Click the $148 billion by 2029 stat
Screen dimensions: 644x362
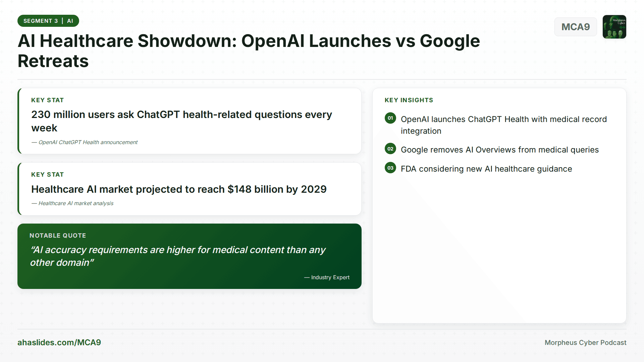(179, 189)
